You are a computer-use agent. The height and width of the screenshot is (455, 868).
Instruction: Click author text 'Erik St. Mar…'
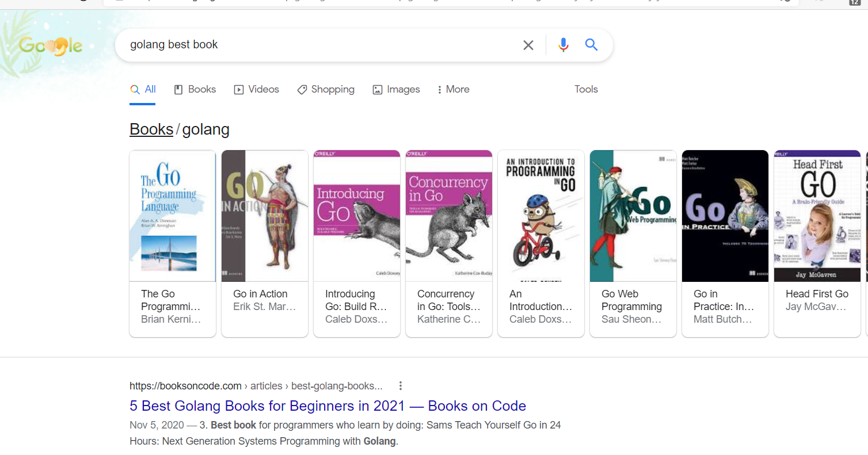click(x=265, y=307)
